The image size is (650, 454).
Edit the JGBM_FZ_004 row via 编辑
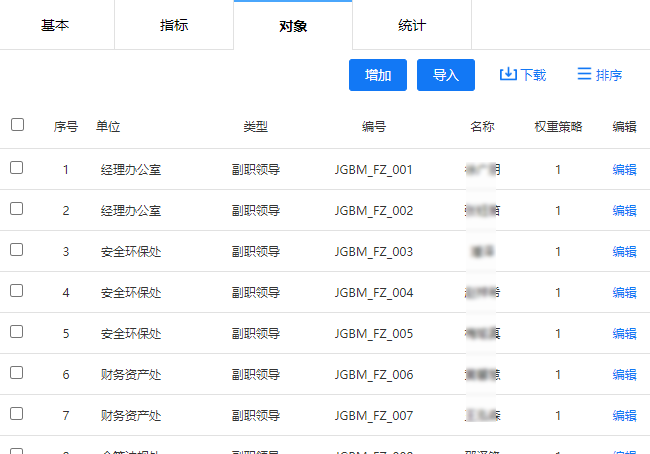(x=624, y=293)
